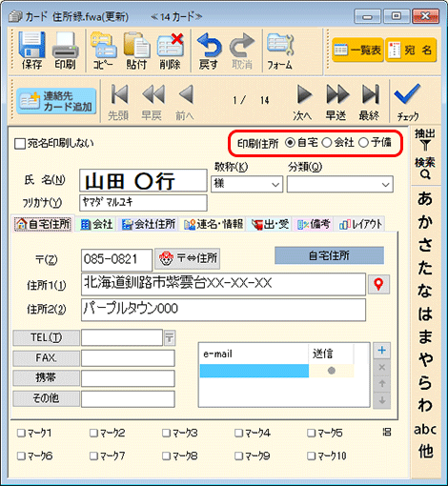Screen dimensions: 448x486
Task: Switch to the 出・受 tab
Action: [x=270, y=224]
